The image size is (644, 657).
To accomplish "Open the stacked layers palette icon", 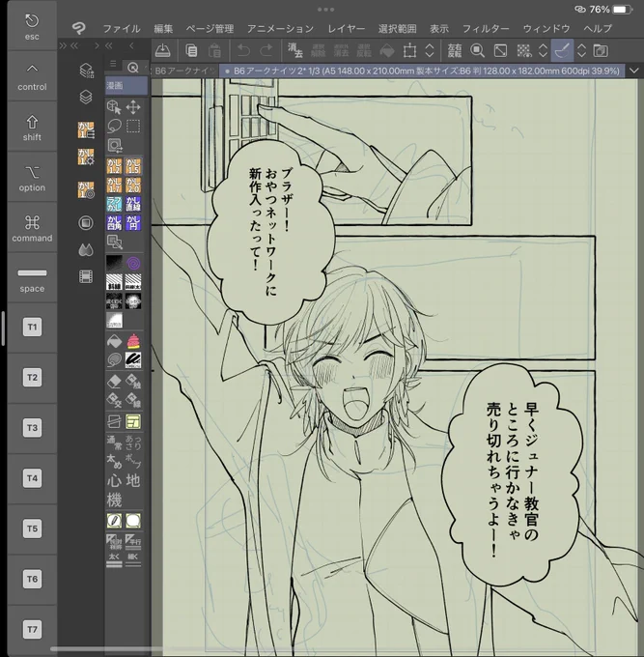I will [x=86, y=98].
